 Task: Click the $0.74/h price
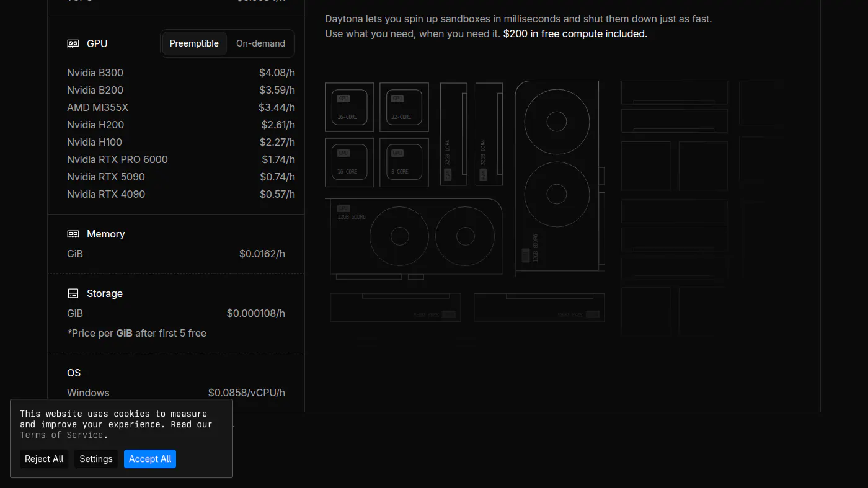point(277,177)
